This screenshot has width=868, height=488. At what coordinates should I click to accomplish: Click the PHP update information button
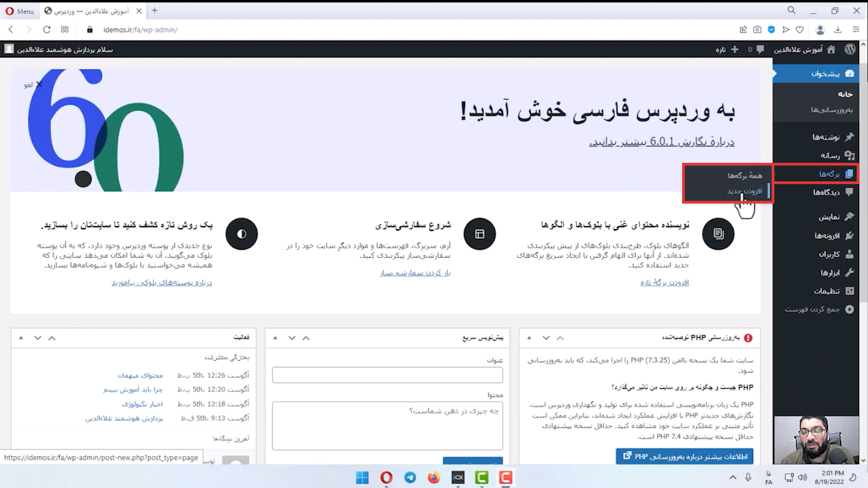(x=685, y=456)
